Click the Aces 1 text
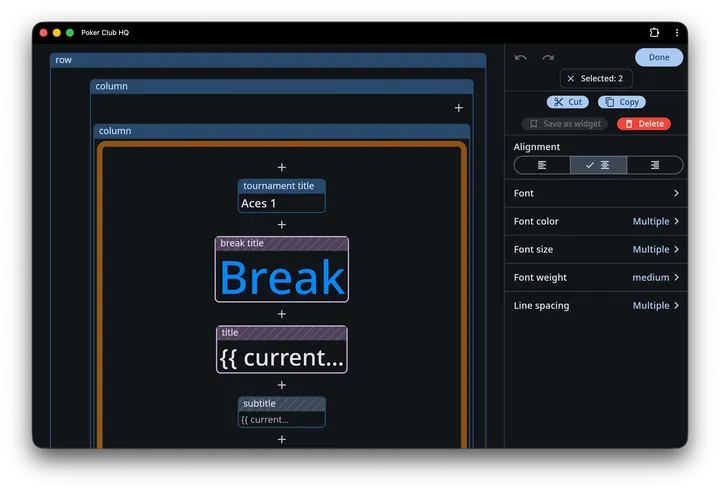Viewport: 720px width, 491px height. pos(259,203)
